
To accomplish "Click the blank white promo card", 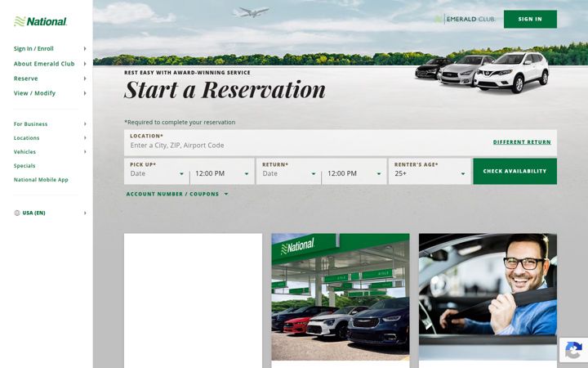I will point(193,301).
